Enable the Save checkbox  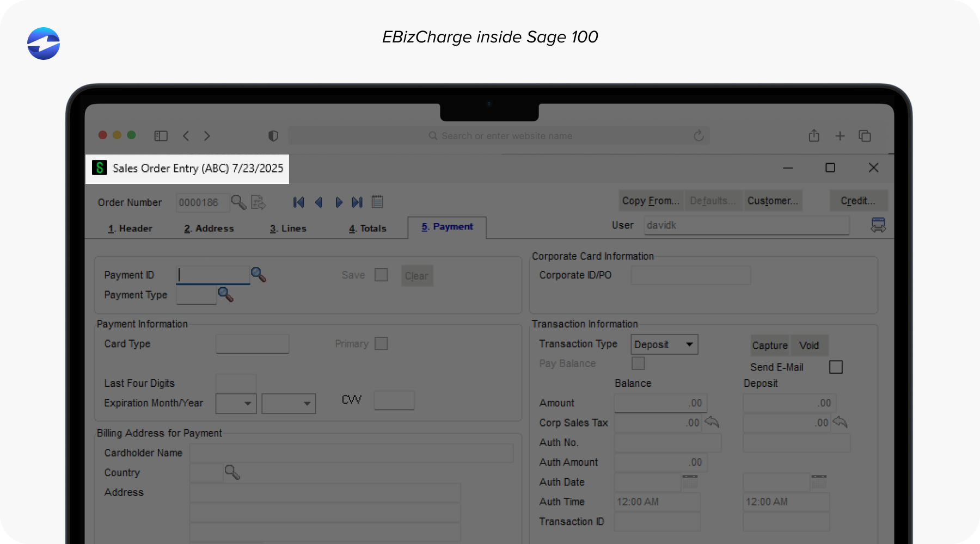381,275
